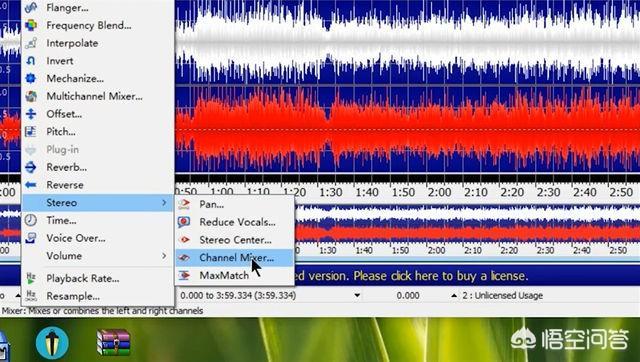The height and width of the screenshot is (362, 640).
Task: Choose Stereo Center menu entry
Action: coord(235,240)
